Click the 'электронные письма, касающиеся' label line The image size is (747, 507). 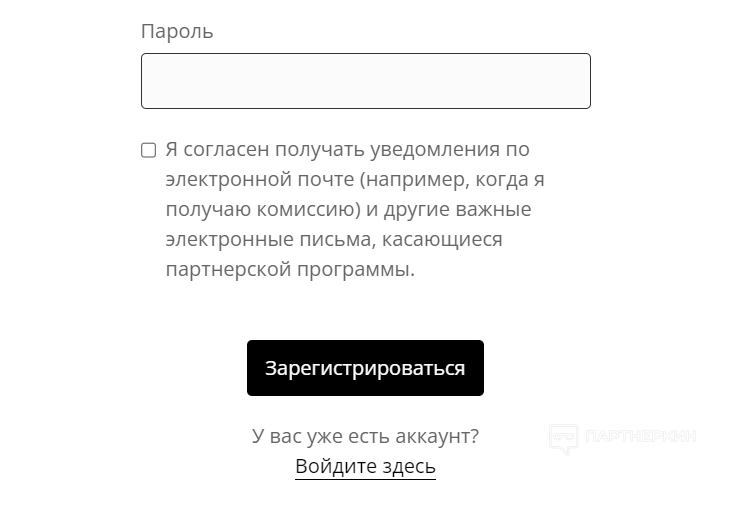click(x=334, y=240)
